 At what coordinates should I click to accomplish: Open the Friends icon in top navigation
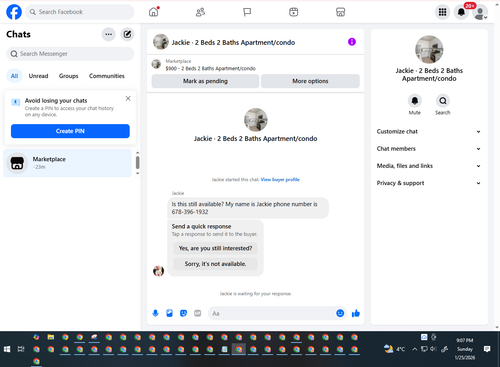[200, 12]
